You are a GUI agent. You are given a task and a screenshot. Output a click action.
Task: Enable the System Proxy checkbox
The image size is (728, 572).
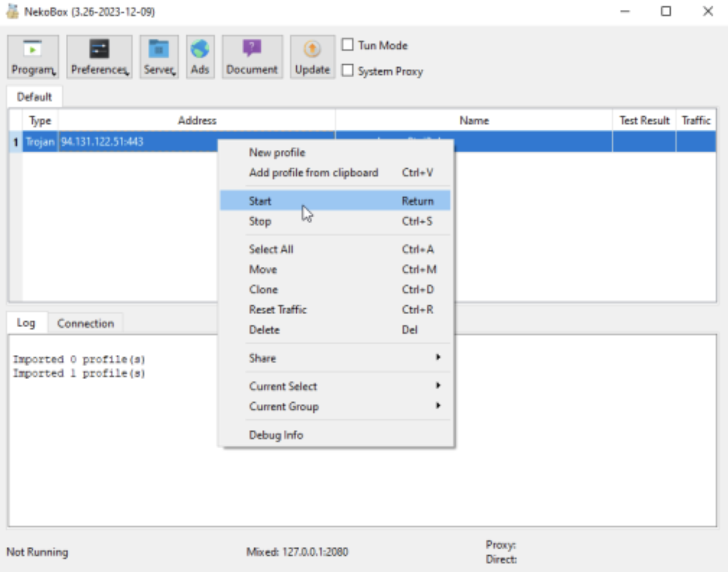tap(348, 71)
